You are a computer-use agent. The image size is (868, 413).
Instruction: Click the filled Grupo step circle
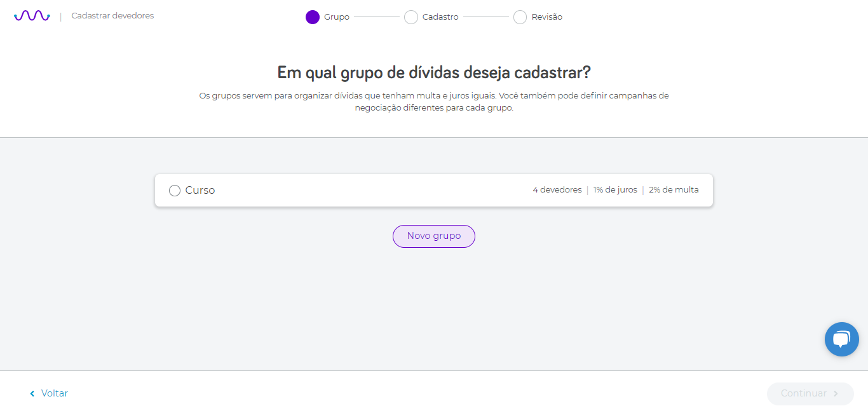(x=312, y=17)
